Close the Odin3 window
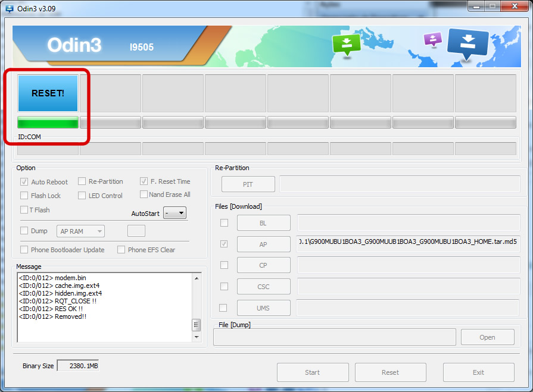Screen dimensions: 533x392 coord(515,6)
